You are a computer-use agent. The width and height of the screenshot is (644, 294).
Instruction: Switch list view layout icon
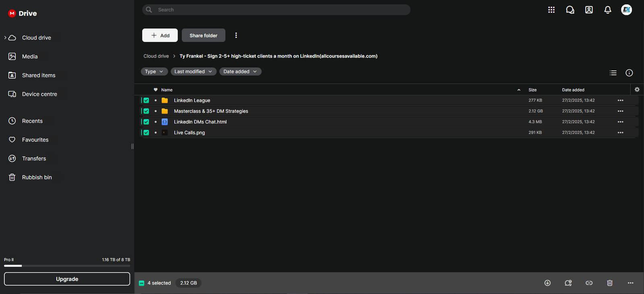click(613, 73)
